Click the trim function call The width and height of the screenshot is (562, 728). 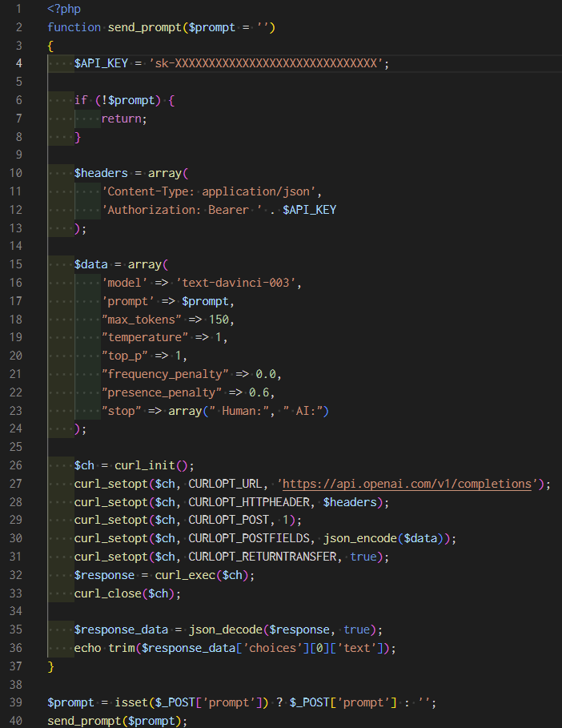pos(121,648)
